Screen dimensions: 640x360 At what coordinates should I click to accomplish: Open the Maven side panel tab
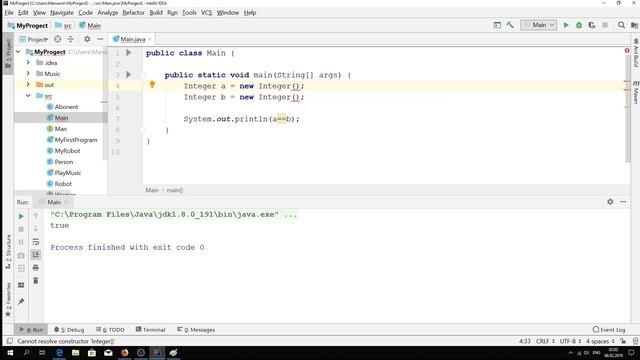(636, 92)
